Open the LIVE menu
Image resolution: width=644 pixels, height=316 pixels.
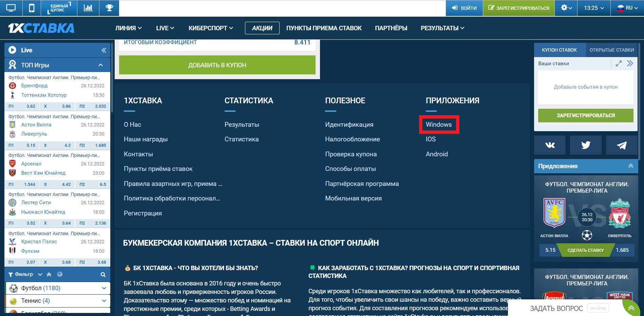coord(165,28)
